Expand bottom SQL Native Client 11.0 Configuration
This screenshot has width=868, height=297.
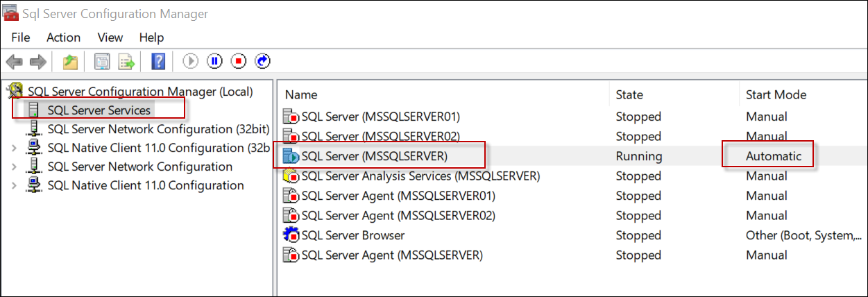tap(15, 185)
